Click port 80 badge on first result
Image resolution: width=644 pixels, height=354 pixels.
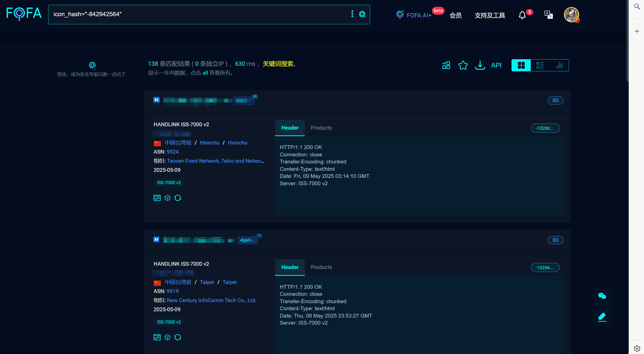[x=555, y=100]
